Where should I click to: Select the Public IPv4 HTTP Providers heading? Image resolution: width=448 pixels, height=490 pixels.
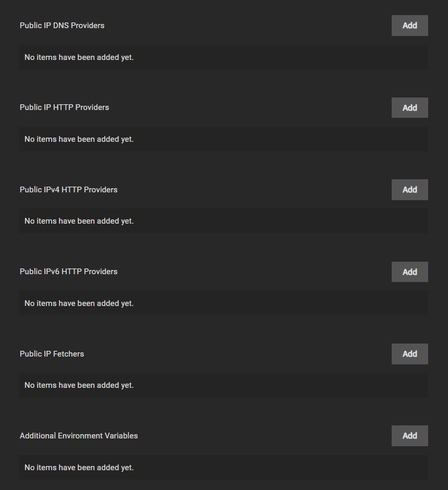68,190
